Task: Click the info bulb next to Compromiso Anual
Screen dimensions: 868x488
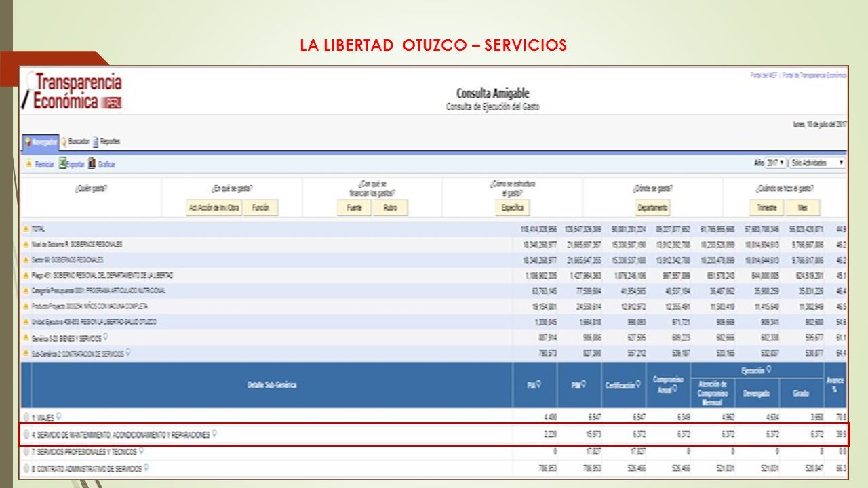Action: pyautogui.click(x=675, y=388)
